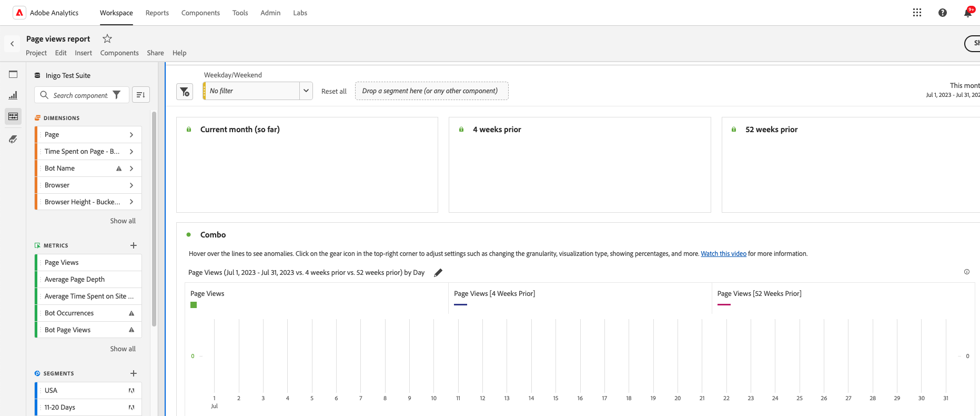Toggle Page Views 4 Weeks Prior legend series
This screenshot has height=416, width=980.
[460, 304]
